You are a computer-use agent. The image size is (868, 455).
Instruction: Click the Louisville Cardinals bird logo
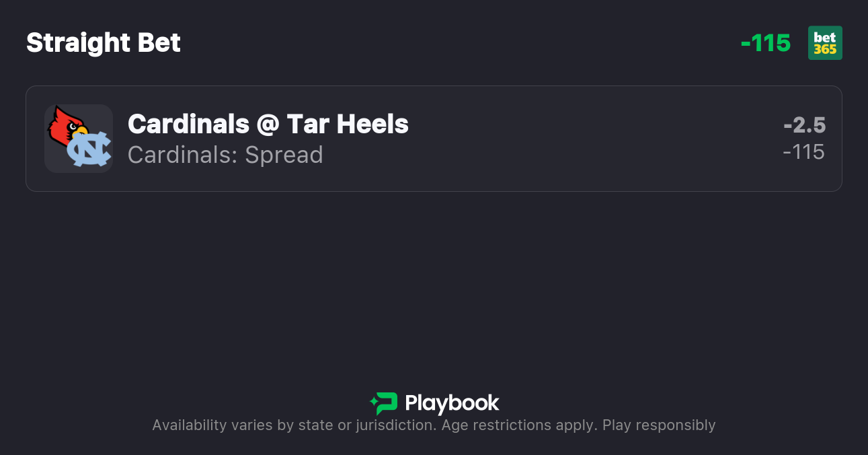point(66,125)
